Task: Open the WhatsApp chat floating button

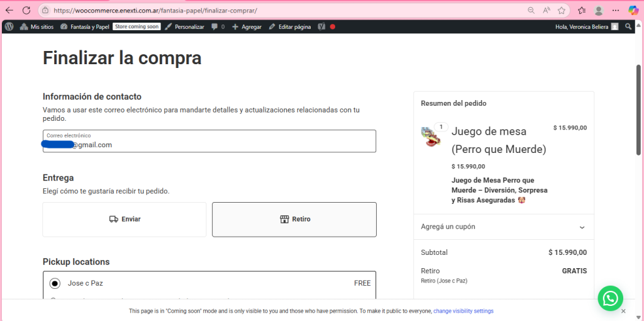Action: [x=609, y=298]
